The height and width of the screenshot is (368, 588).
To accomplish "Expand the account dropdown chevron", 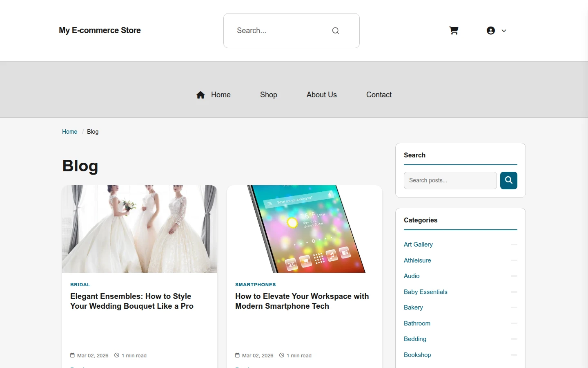I will coord(504,31).
